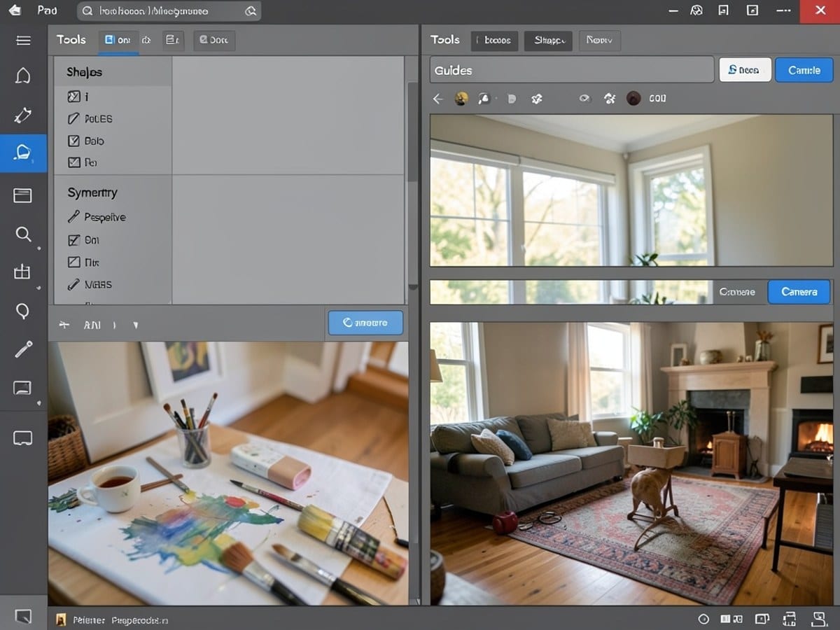Pick the eyedropper tool in the sidebar
Screen dimensions: 840x630
[x=23, y=115]
